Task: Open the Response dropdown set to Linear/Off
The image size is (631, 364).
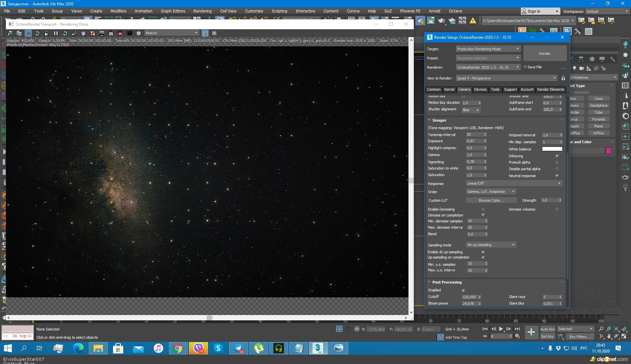Action: [x=514, y=183]
